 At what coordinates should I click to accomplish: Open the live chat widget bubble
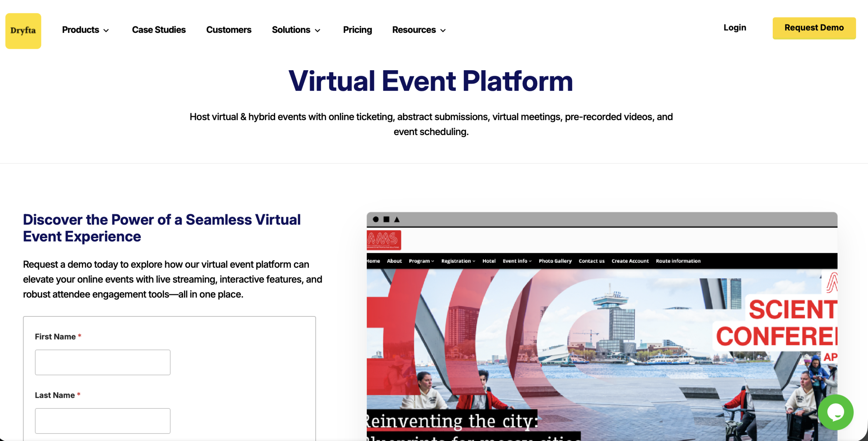pyautogui.click(x=836, y=412)
